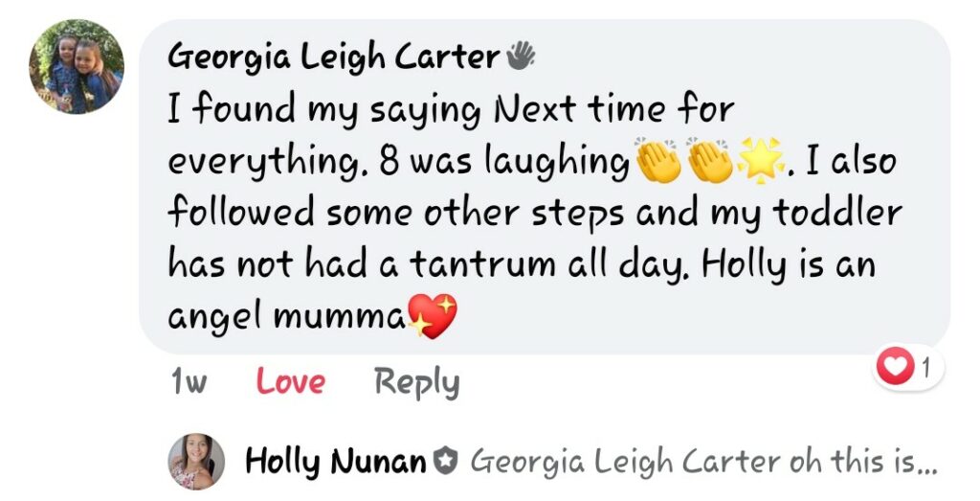
Task: Open the red heart reaction icon
Action: tap(896, 368)
